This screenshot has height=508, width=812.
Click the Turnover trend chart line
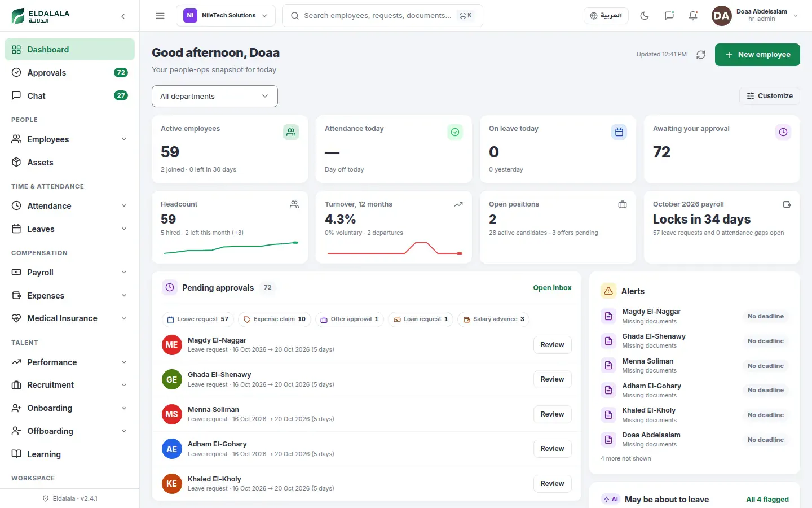pyautogui.click(x=394, y=248)
